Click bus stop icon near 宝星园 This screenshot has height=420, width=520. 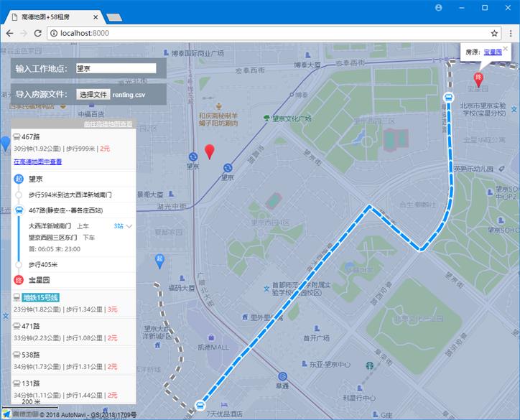[x=448, y=98]
